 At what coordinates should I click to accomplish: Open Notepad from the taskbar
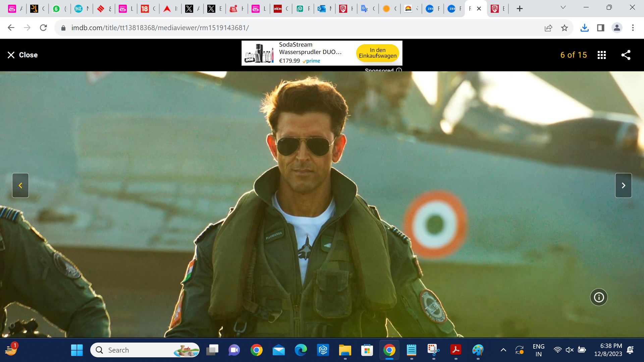pos(411,350)
